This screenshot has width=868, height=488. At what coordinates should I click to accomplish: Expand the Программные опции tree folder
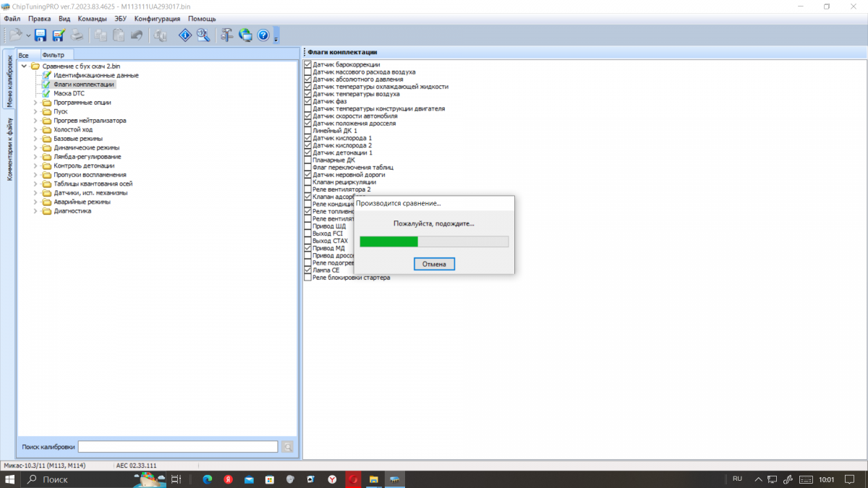coord(35,103)
